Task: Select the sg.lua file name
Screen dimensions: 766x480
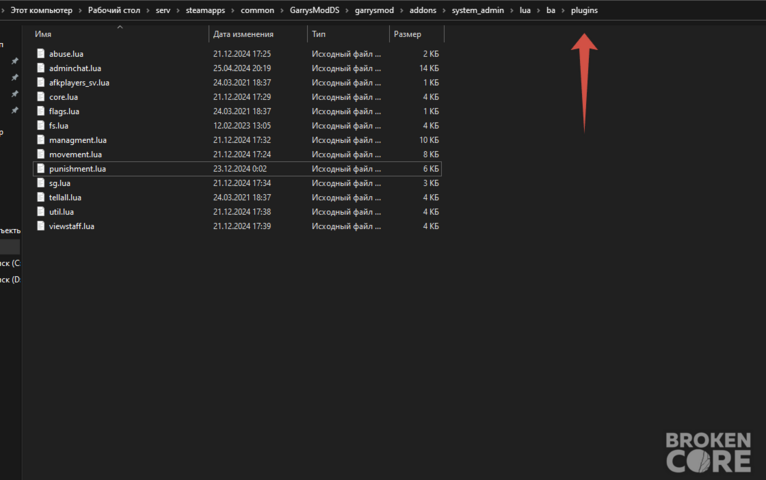Action: (60, 183)
